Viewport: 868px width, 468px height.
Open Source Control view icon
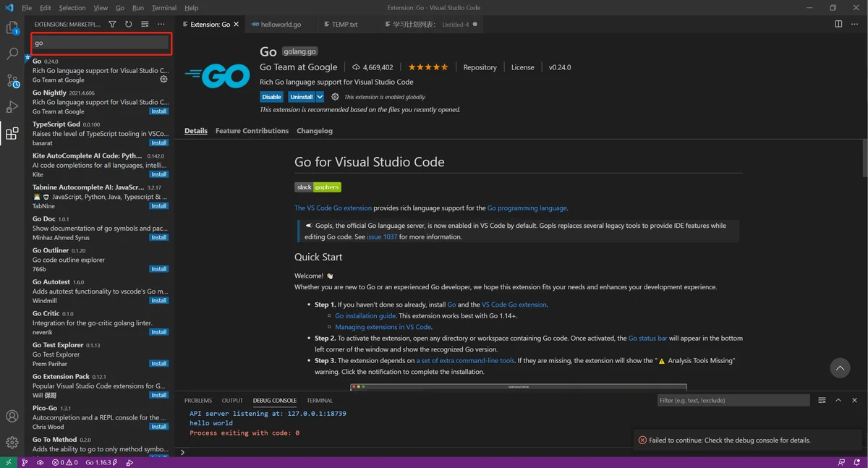[x=12, y=80]
